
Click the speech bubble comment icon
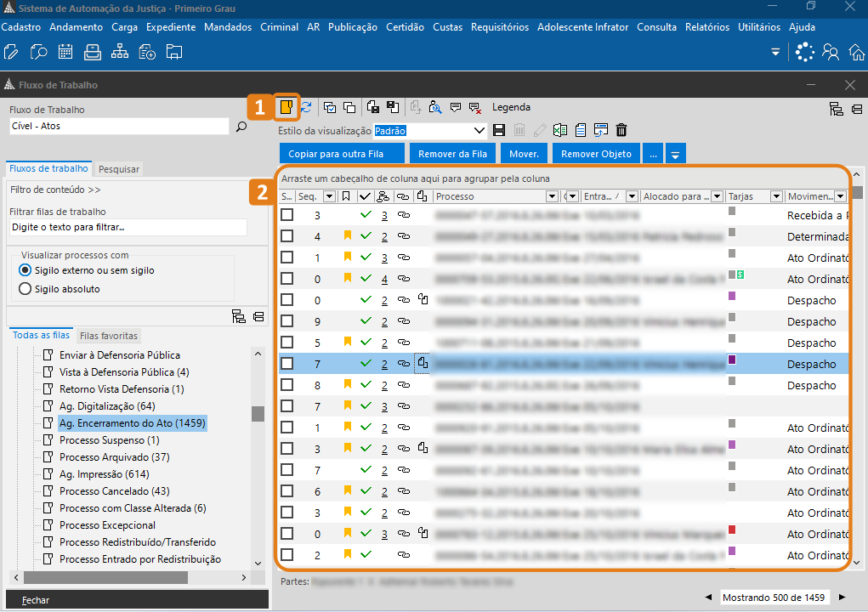point(456,107)
